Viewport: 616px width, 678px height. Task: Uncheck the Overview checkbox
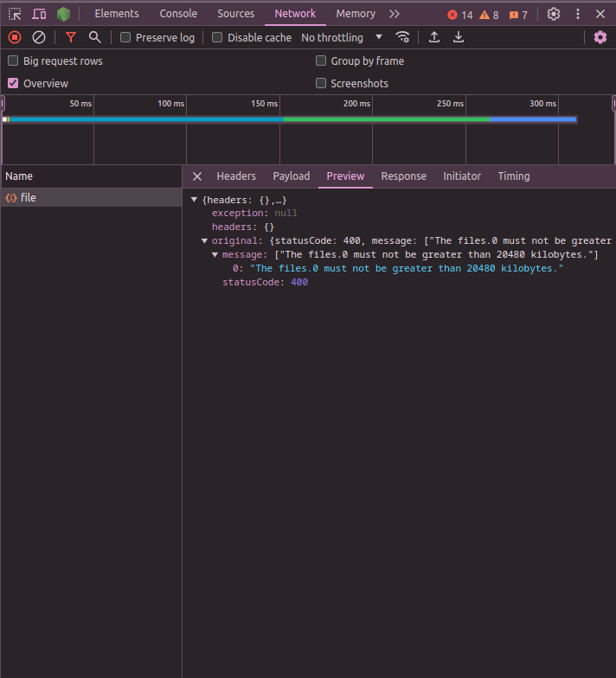click(x=13, y=83)
